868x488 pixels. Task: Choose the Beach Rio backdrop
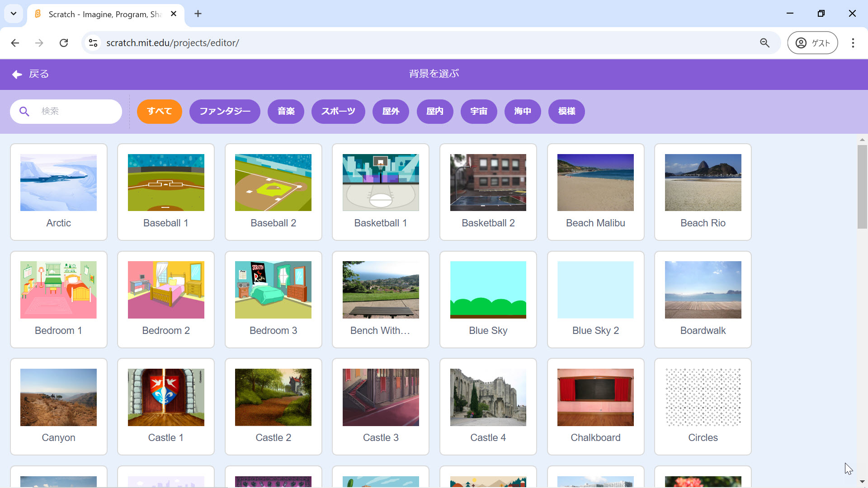703,192
